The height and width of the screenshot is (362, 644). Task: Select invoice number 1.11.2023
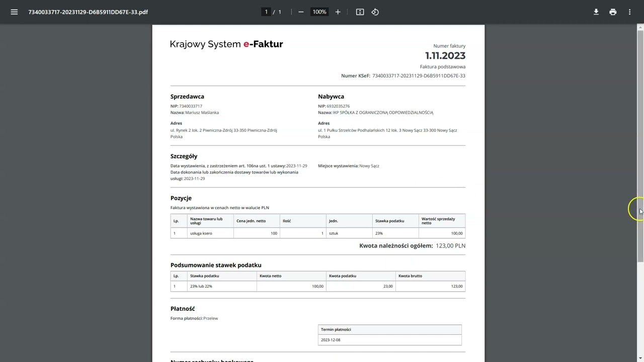point(445,55)
